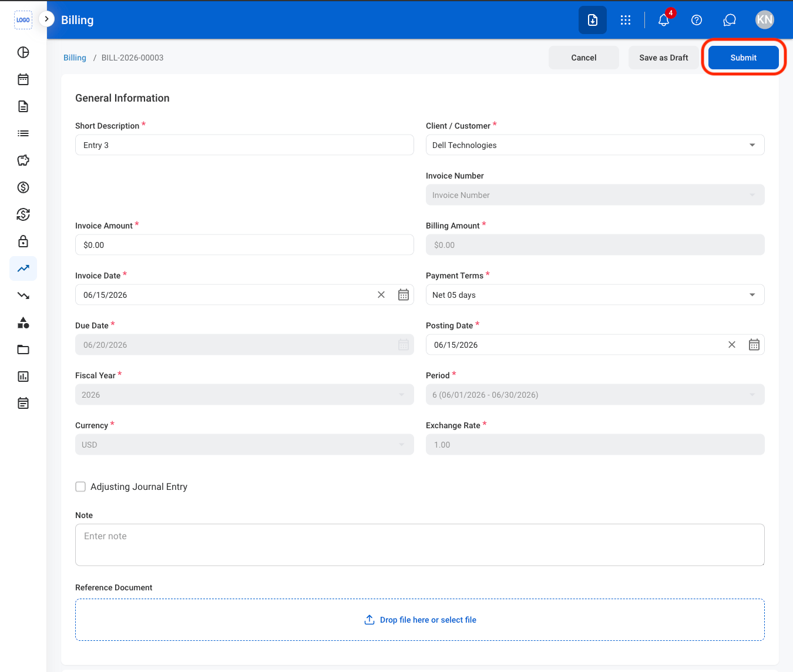Image resolution: width=793 pixels, height=672 pixels.
Task: Open the KN user avatar menu
Action: click(x=765, y=20)
